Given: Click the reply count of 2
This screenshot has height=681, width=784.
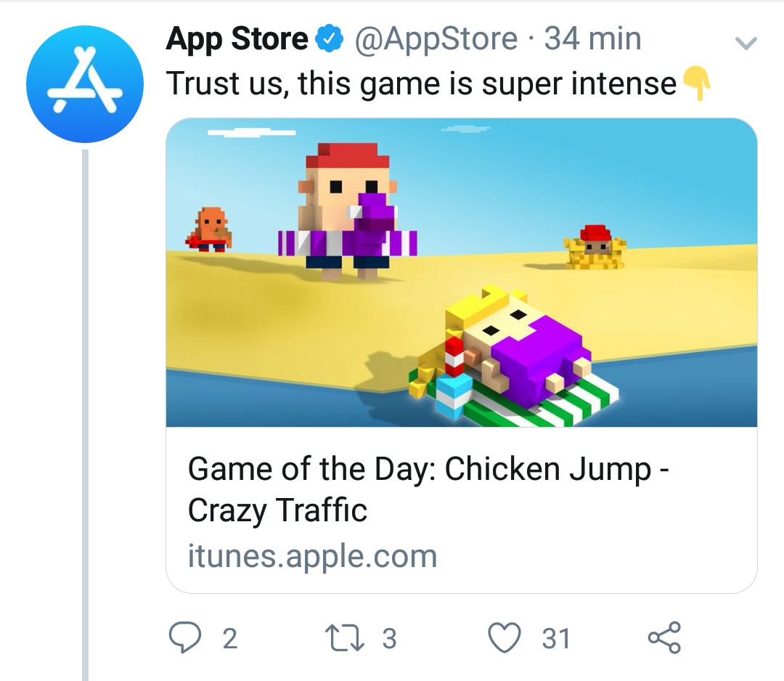Looking at the screenshot, I should (x=229, y=639).
